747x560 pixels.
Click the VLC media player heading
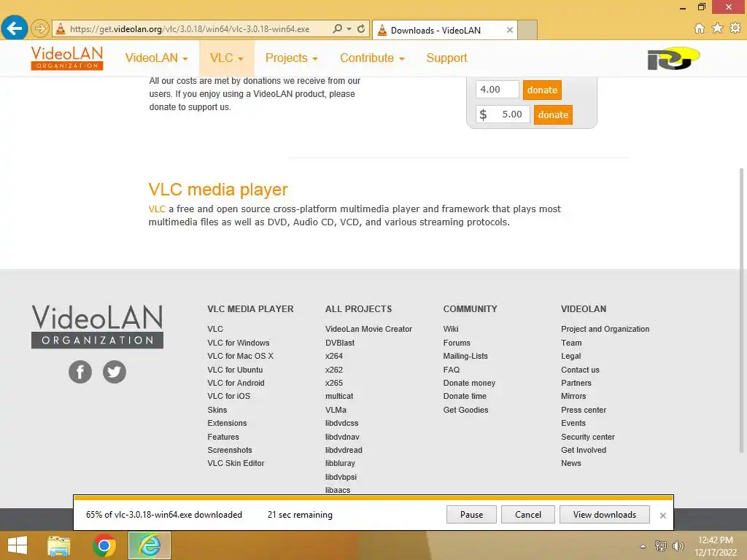pyautogui.click(x=217, y=190)
